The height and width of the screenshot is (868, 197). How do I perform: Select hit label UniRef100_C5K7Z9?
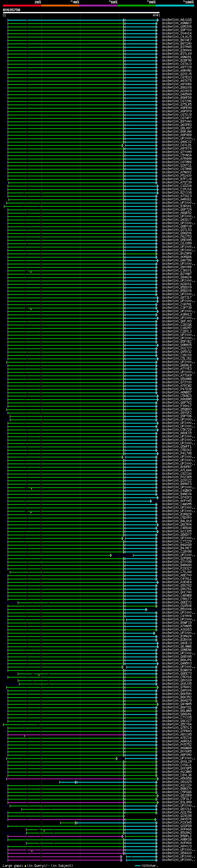point(177,430)
